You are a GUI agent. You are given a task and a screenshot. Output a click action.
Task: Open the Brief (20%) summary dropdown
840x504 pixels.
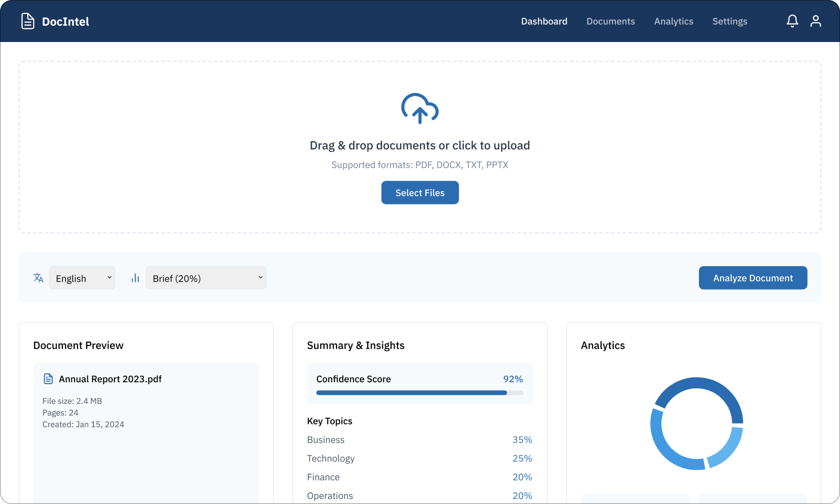click(x=206, y=278)
